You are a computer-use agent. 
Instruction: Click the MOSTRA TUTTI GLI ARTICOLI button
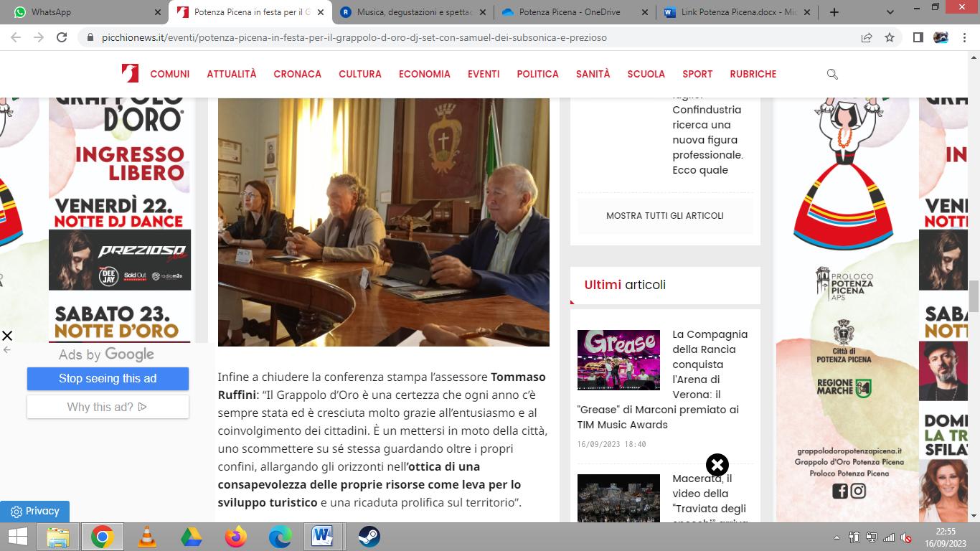pos(665,215)
